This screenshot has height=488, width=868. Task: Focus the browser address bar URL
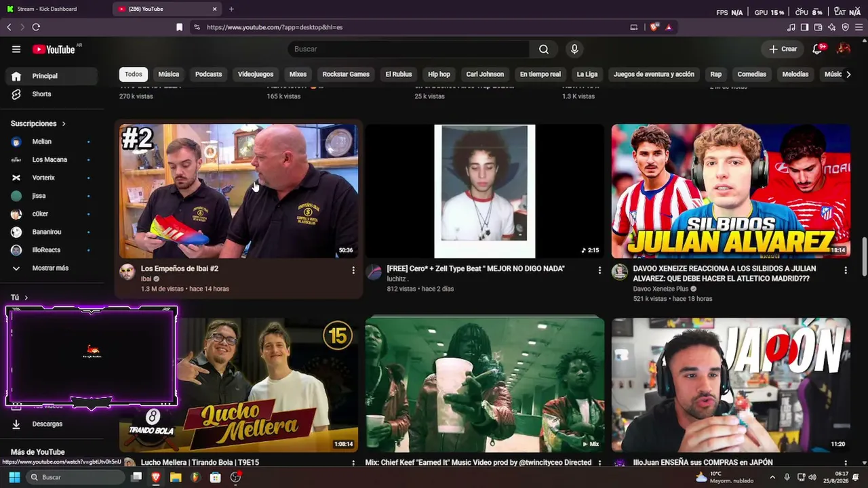click(275, 27)
